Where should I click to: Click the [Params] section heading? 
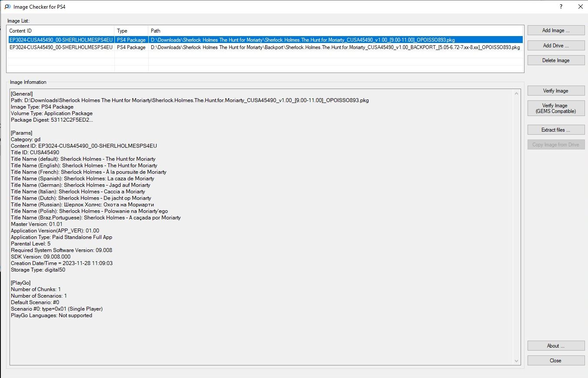22,133
